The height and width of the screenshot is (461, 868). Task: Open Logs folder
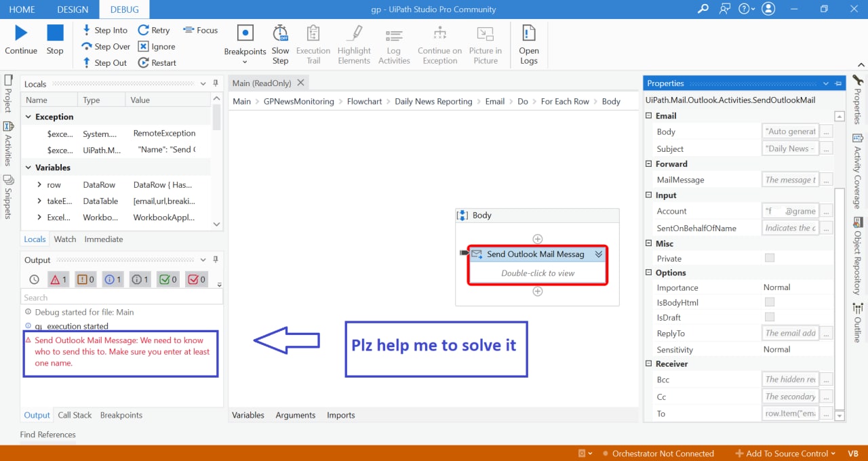(x=529, y=45)
